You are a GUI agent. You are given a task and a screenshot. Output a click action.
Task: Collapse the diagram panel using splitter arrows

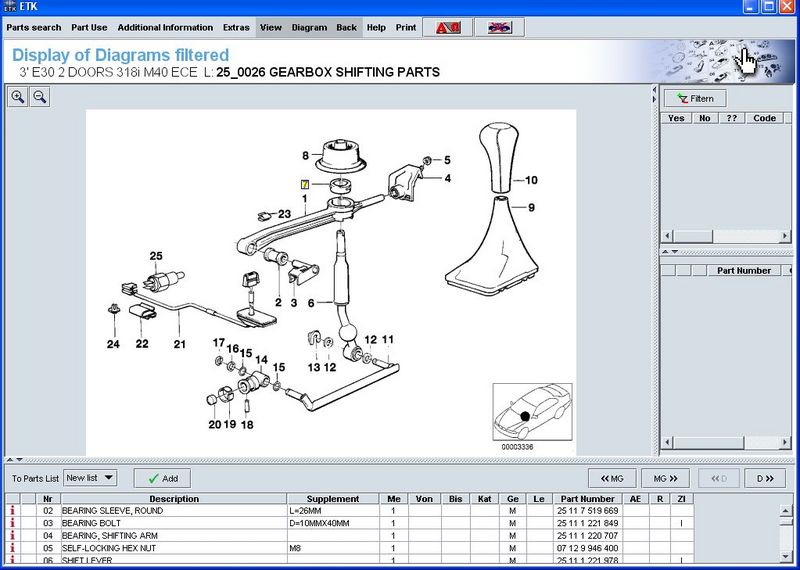[14, 460]
